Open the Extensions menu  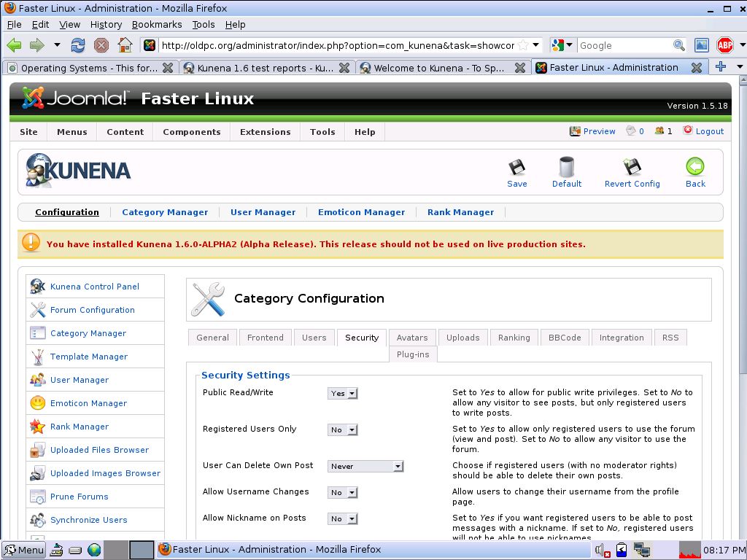click(x=266, y=132)
